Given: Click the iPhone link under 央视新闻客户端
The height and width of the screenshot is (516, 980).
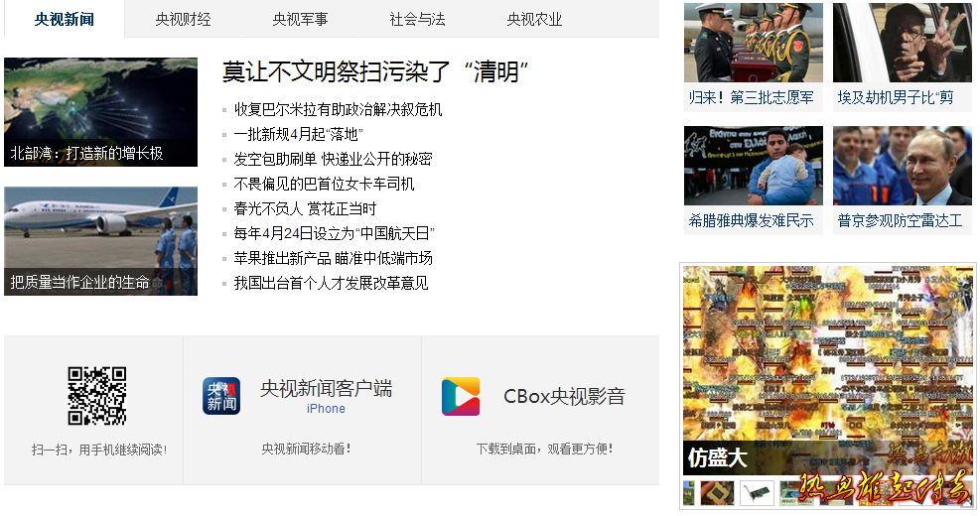Looking at the screenshot, I should click(326, 409).
